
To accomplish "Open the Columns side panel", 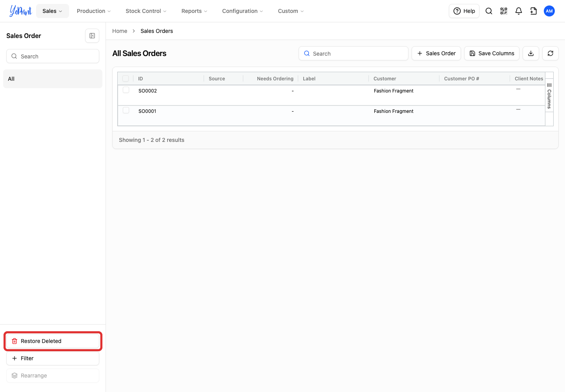I will click(x=549, y=96).
